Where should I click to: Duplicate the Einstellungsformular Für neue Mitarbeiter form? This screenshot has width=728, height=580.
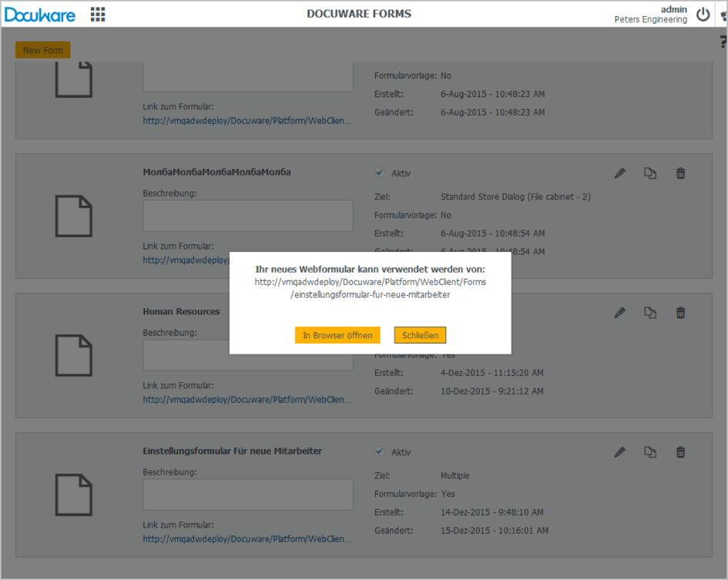pos(650,452)
